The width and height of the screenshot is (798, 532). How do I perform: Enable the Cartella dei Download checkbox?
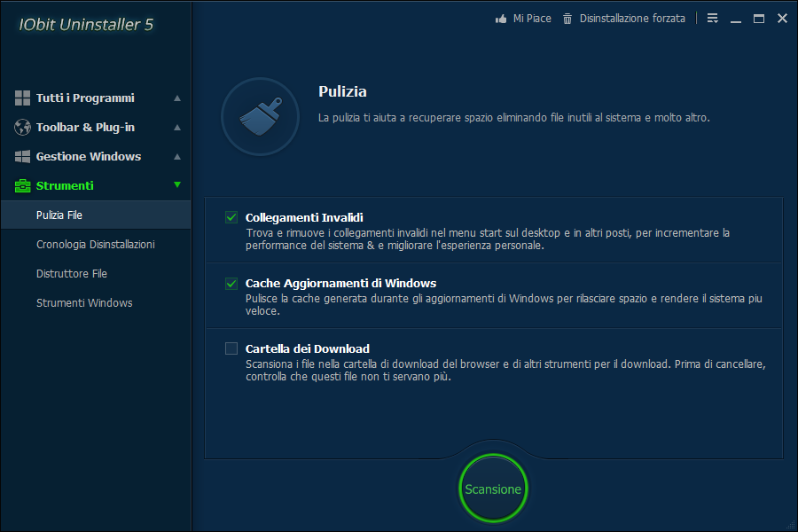[x=231, y=348]
